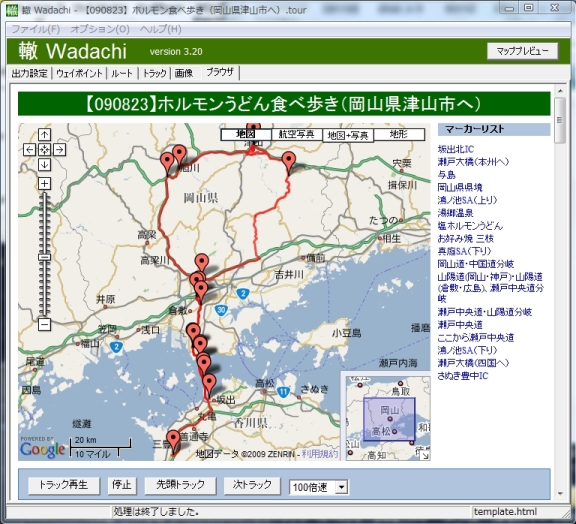This screenshot has height=524, width=576.
Task: Collapse the overview mini map arrow
Action: pyautogui.click(x=425, y=456)
